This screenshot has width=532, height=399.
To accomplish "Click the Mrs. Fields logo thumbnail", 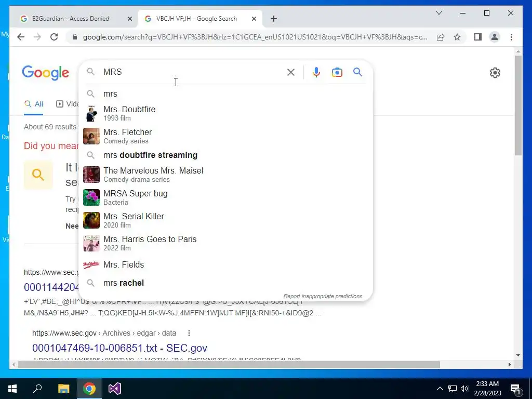I will [x=91, y=264].
